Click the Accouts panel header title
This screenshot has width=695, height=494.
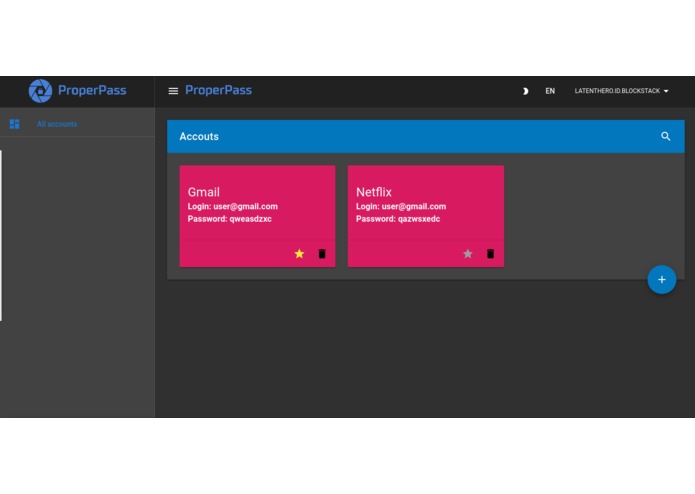click(x=199, y=136)
